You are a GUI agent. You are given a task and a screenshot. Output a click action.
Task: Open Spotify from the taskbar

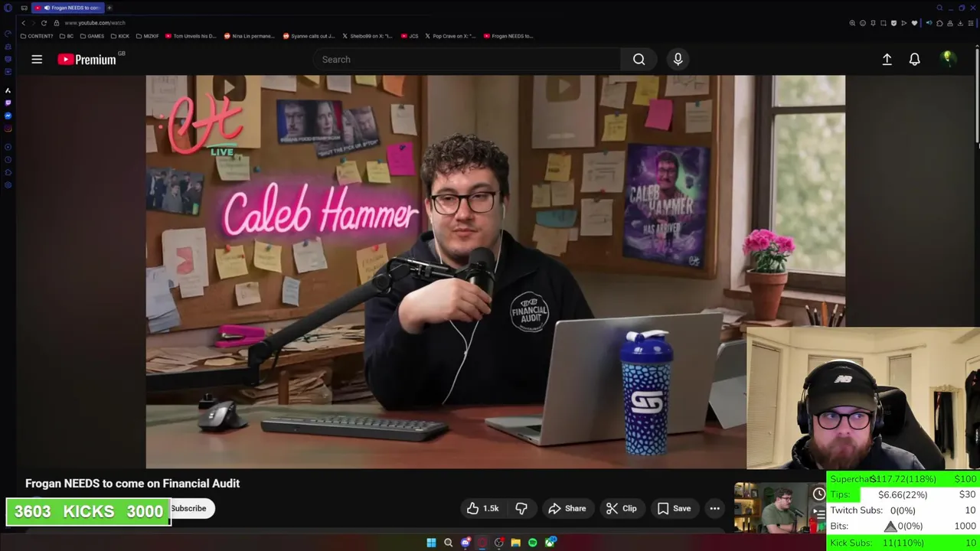coord(532,543)
